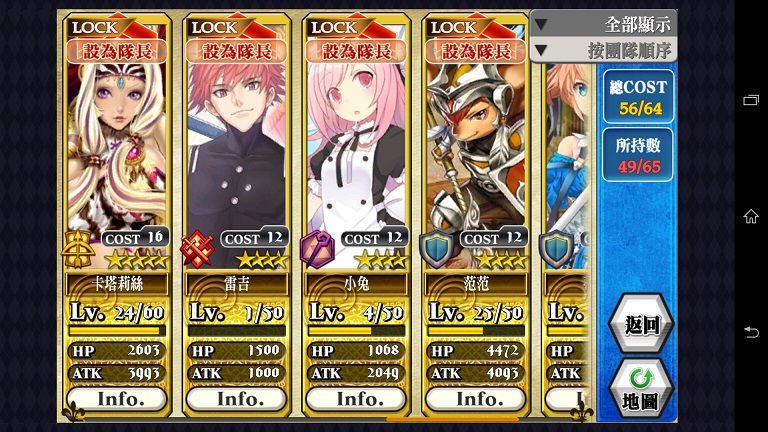Click the blue shield class icon on 范范
Image resolution: width=768 pixels, height=432 pixels.
coord(436,249)
